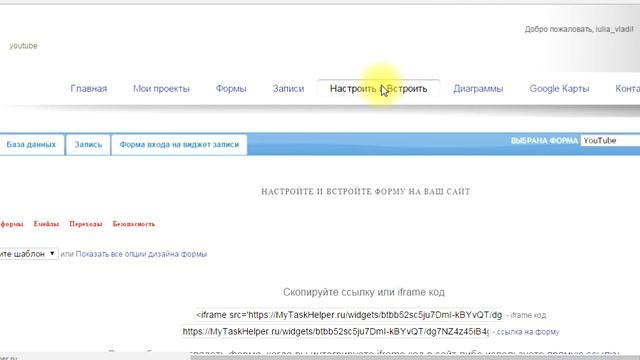Open the Формы menu item
Image resolution: width=640 pixels, height=360 pixels.
coord(231,89)
